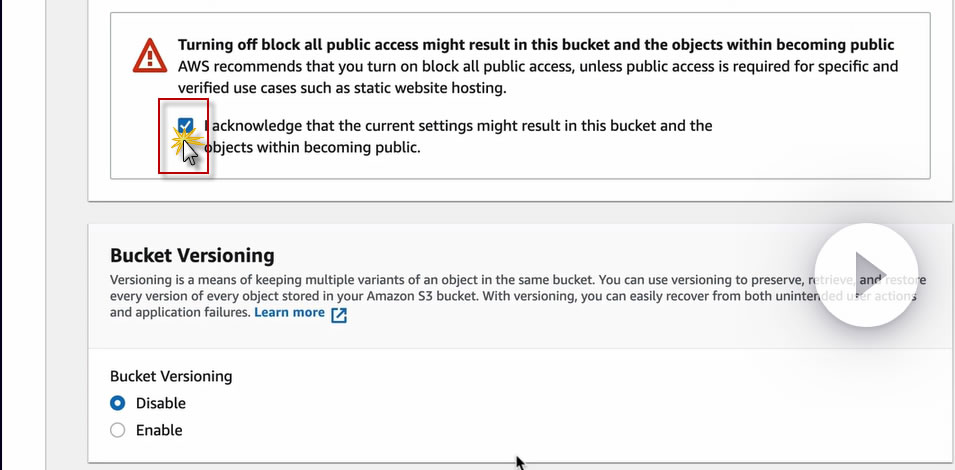Click the "Disable" option label text
Viewport: 955px width, 470px height.
tap(161, 403)
